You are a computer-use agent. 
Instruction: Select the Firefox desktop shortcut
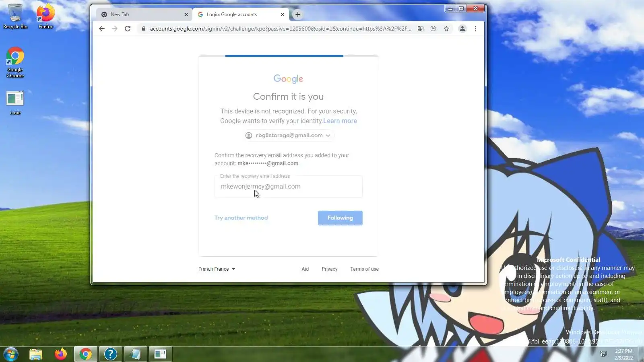click(45, 16)
